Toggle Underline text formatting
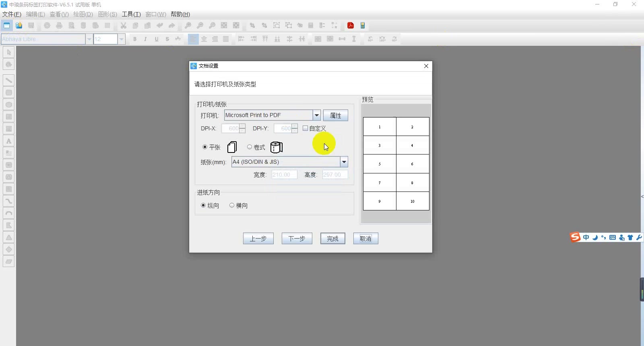The image size is (644, 346). (x=157, y=39)
